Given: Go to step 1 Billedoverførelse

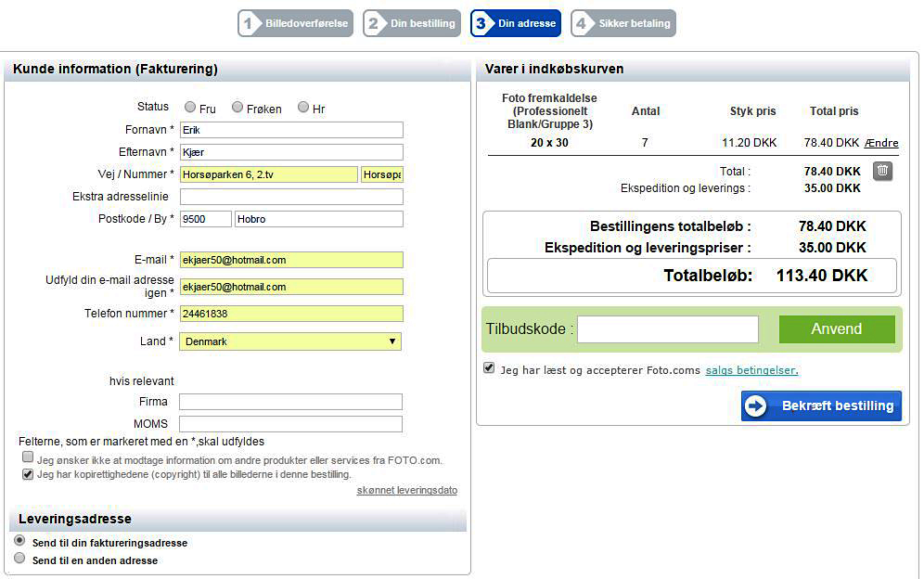Looking at the screenshot, I should click(295, 23).
